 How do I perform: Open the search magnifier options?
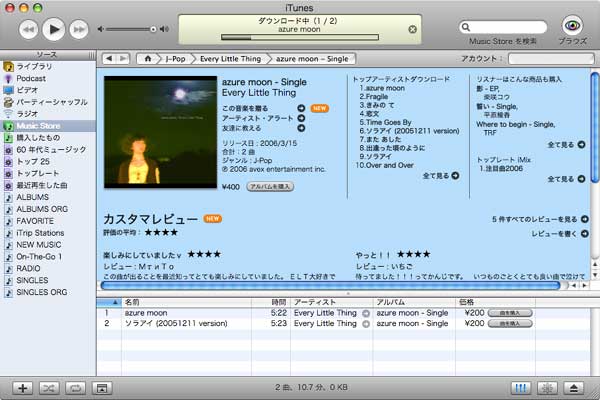pyautogui.click(x=466, y=27)
